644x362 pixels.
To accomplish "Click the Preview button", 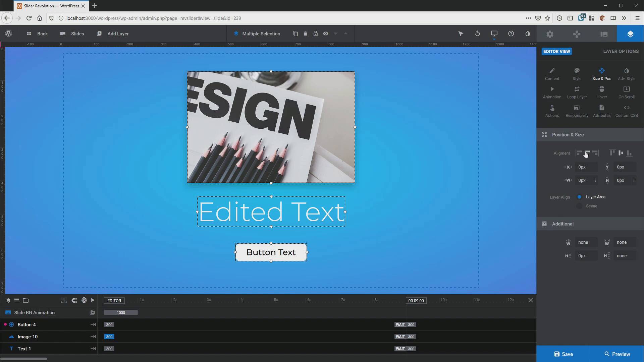I will [x=618, y=354].
